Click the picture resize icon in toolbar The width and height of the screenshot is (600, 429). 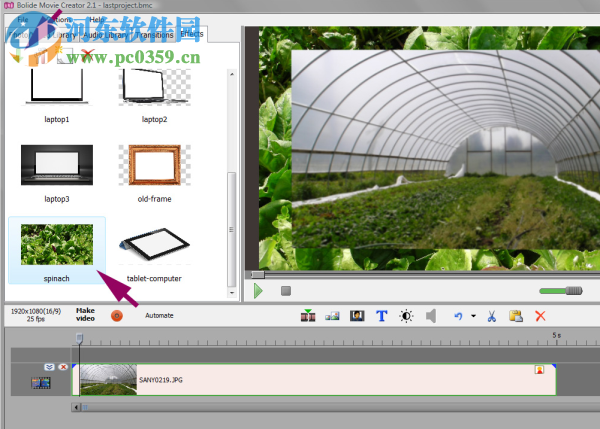click(x=332, y=316)
